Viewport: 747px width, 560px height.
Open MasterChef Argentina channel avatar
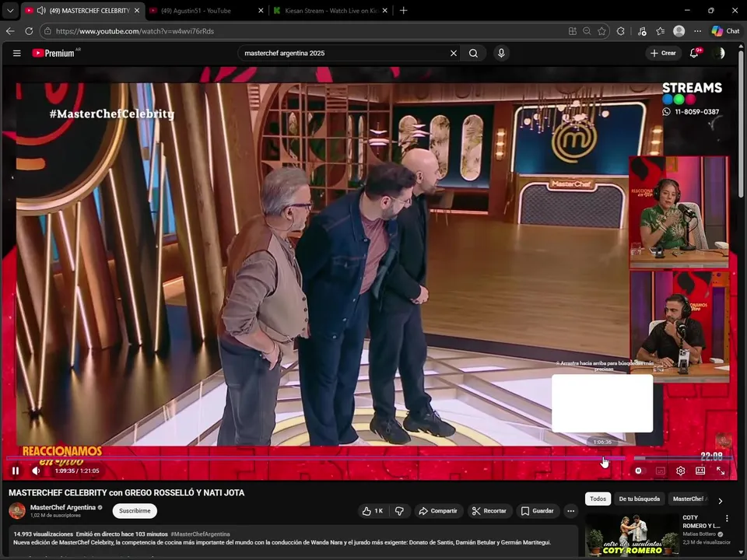coord(17,510)
